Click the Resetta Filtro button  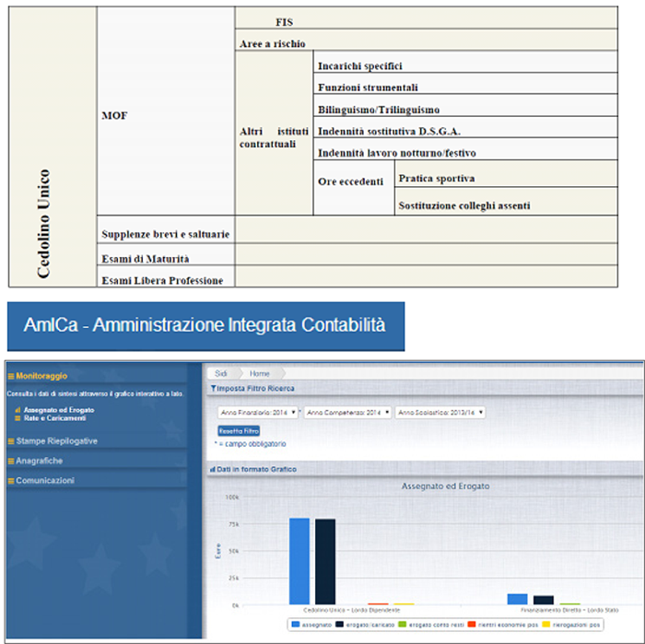(x=239, y=431)
